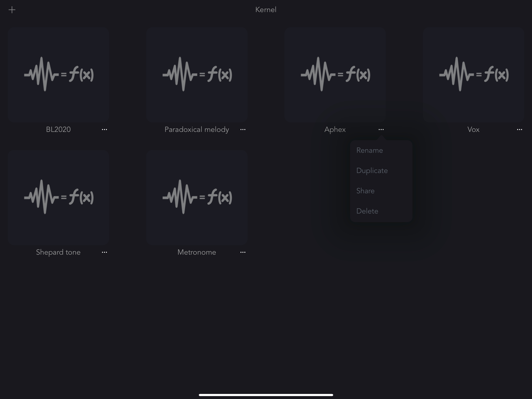
Task: Close the Aphex options ellipsis menu
Action: click(x=381, y=130)
